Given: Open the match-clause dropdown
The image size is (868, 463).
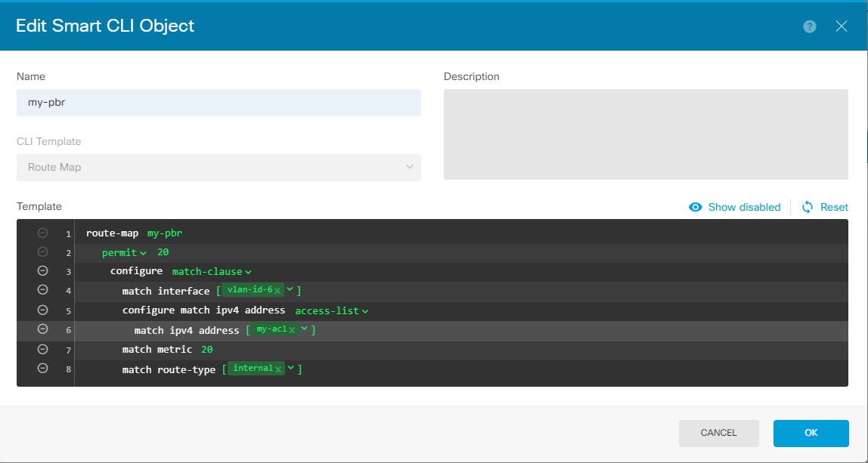Looking at the screenshot, I should (212, 272).
